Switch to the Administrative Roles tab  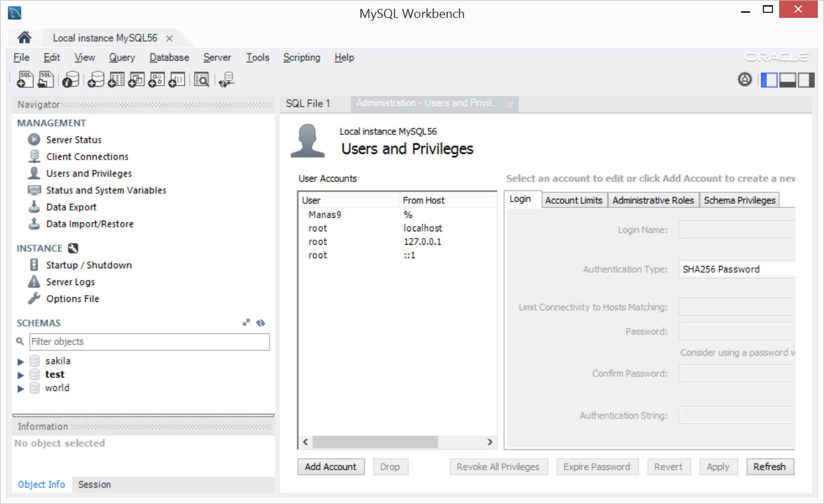tap(653, 200)
